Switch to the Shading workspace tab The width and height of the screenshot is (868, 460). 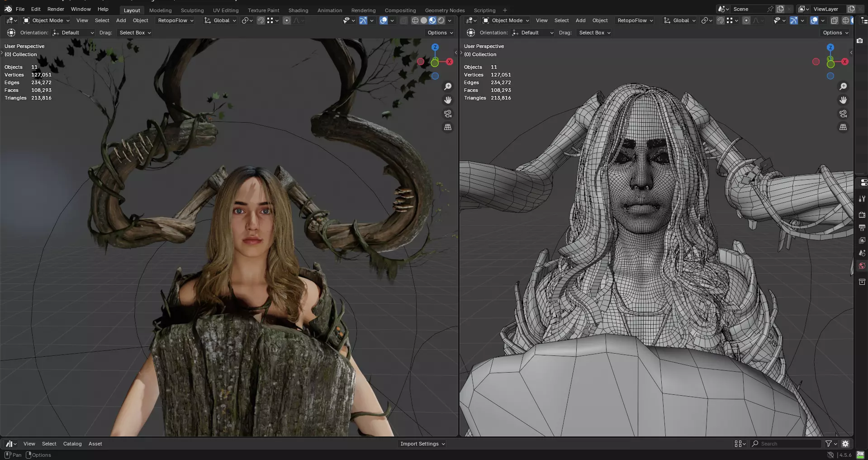(299, 10)
